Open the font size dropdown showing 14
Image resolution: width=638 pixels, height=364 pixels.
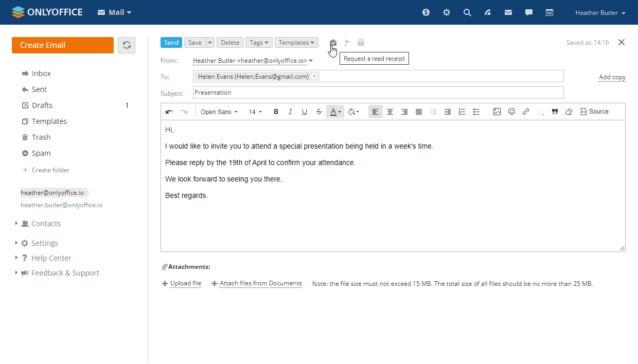255,112
